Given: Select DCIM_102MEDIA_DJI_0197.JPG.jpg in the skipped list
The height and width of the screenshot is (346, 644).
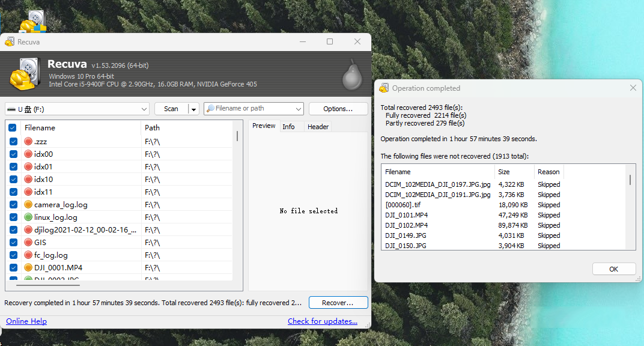Looking at the screenshot, I should point(438,184).
